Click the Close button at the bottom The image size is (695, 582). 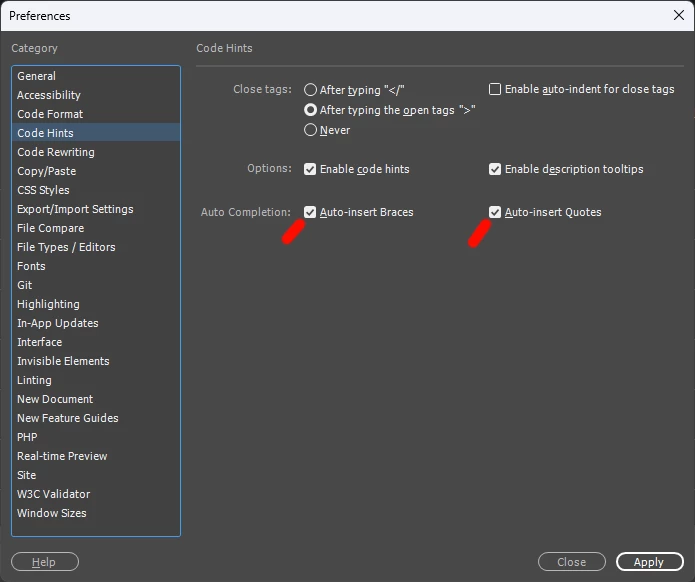(x=572, y=562)
